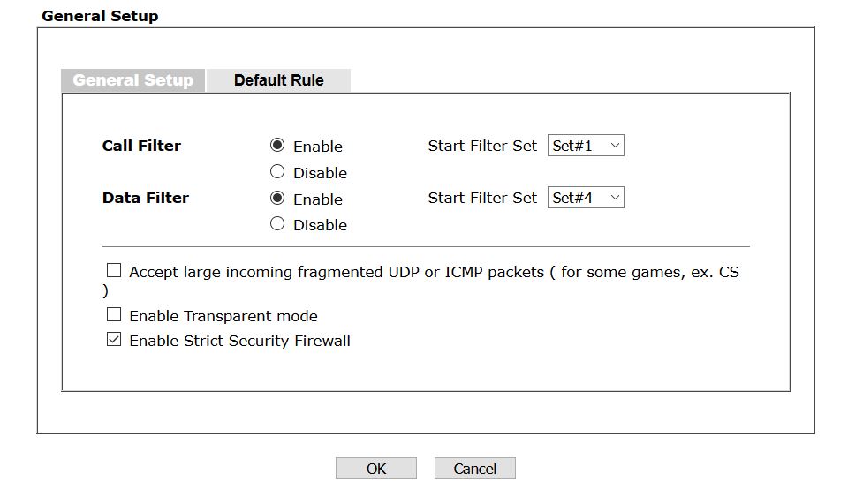Click the chevron arrow on Set#1 dropdown

click(x=615, y=146)
